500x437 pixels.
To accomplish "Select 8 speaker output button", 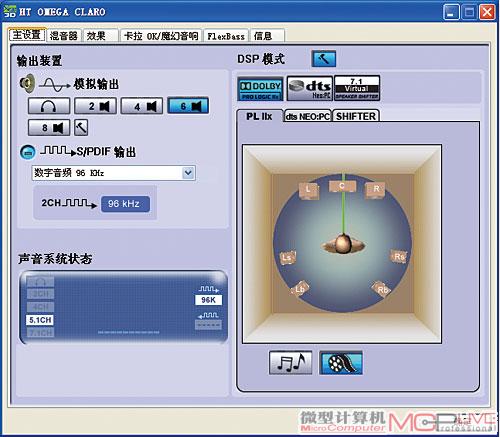I will (49, 128).
